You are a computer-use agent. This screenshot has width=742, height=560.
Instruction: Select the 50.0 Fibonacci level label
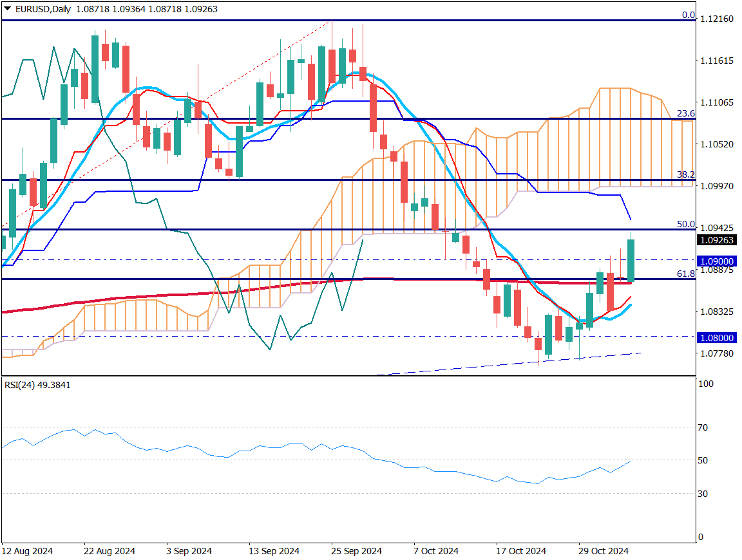point(685,224)
